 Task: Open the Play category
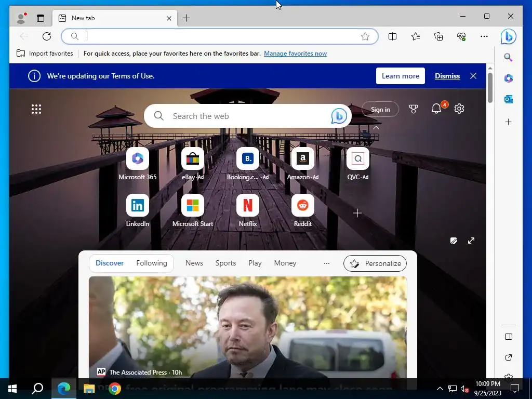tap(255, 263)
